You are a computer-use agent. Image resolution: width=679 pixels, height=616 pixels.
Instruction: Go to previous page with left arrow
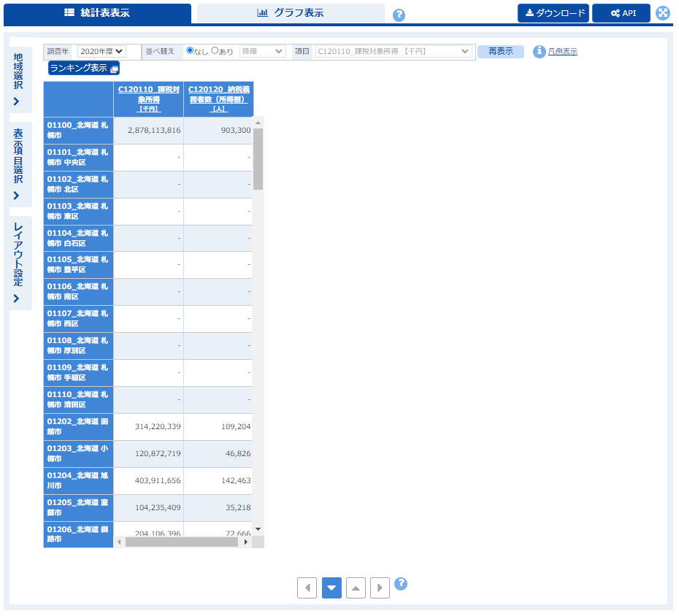click(x=307, y=588)
